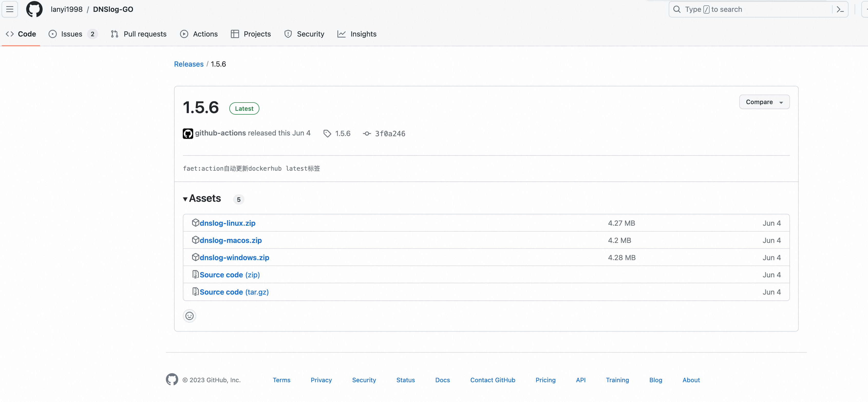
Task: Click the Insights graph icon
Action: pyautogui.click(x=341, y=34)
